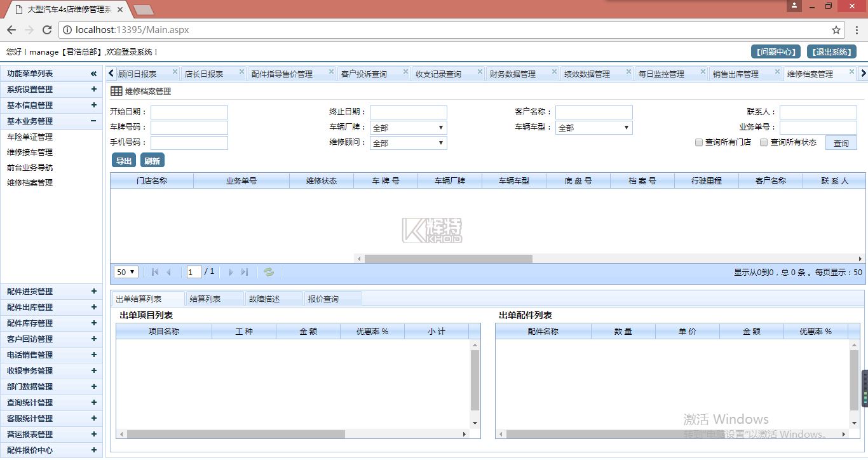Open the 车辆厂牌 dropdown
This screenshot has height=460, width=868.
(408, 128)
